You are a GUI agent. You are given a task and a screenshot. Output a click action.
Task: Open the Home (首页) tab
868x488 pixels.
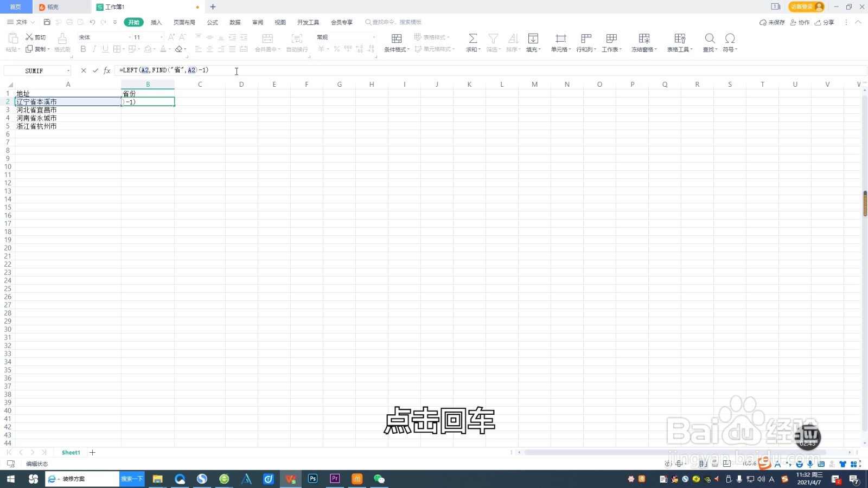click(x=16, y=7)
